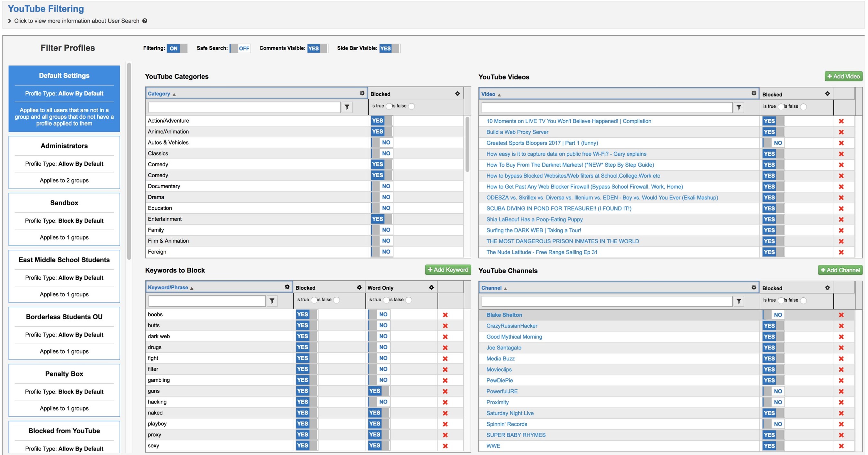Click the filter funnel icon in the Channel column
The height and width of the screenshot is (455, 868).
tap(739, 301)
